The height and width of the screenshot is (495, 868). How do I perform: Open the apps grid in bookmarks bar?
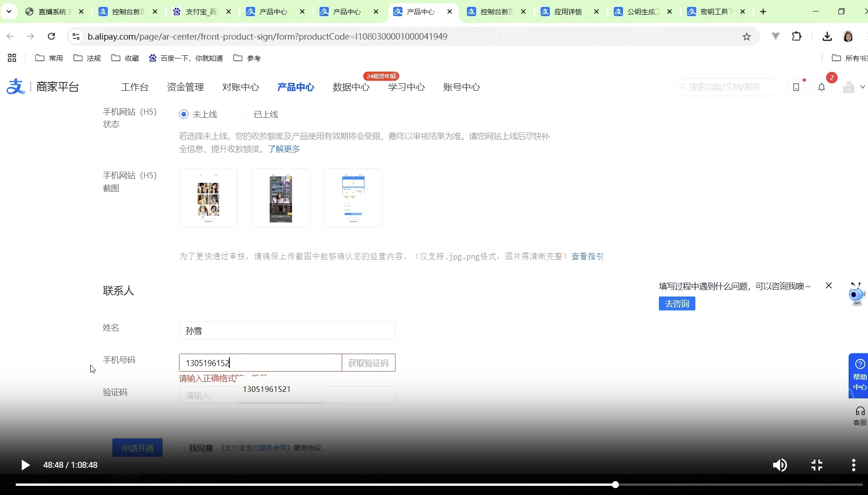click(x=12, y=58)
